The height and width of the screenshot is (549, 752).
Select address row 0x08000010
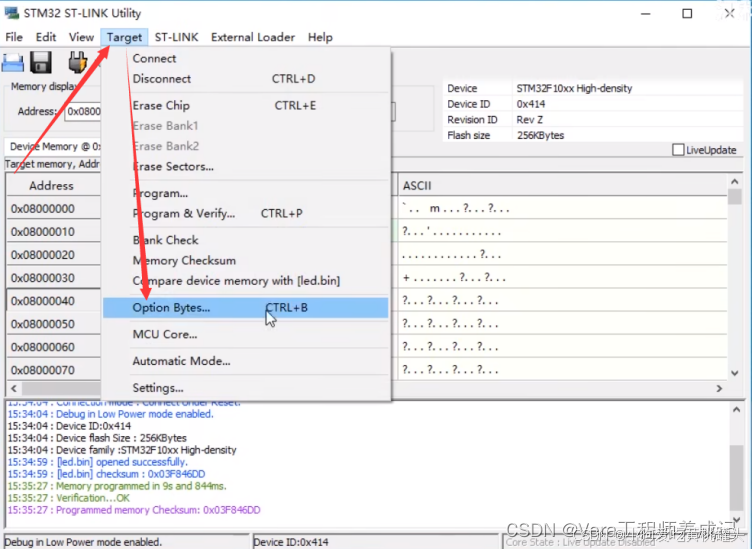click(x=54, y=232)
